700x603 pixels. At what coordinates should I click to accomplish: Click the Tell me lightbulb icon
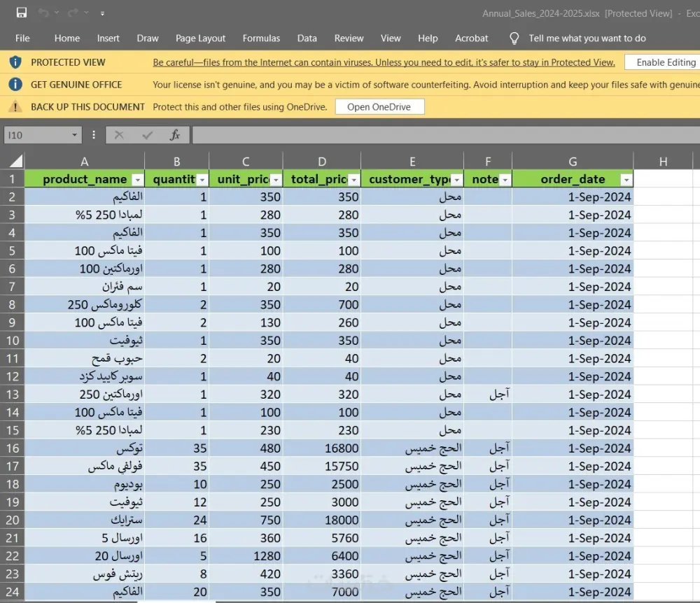[514, 38]
